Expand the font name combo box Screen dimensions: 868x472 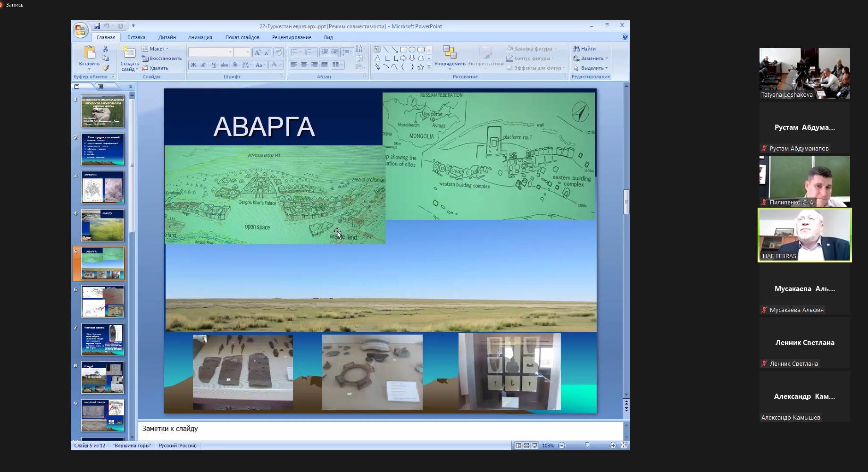[230, 52]
